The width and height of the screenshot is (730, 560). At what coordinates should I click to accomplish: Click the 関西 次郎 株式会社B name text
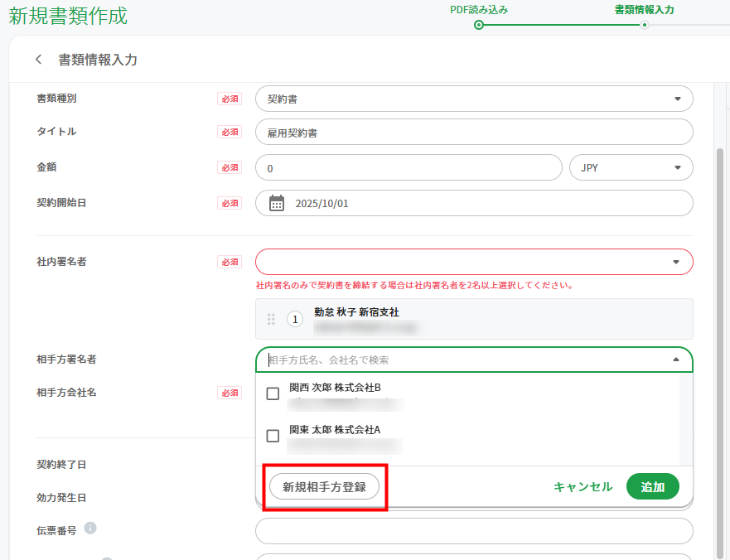[x=336, y=388]
